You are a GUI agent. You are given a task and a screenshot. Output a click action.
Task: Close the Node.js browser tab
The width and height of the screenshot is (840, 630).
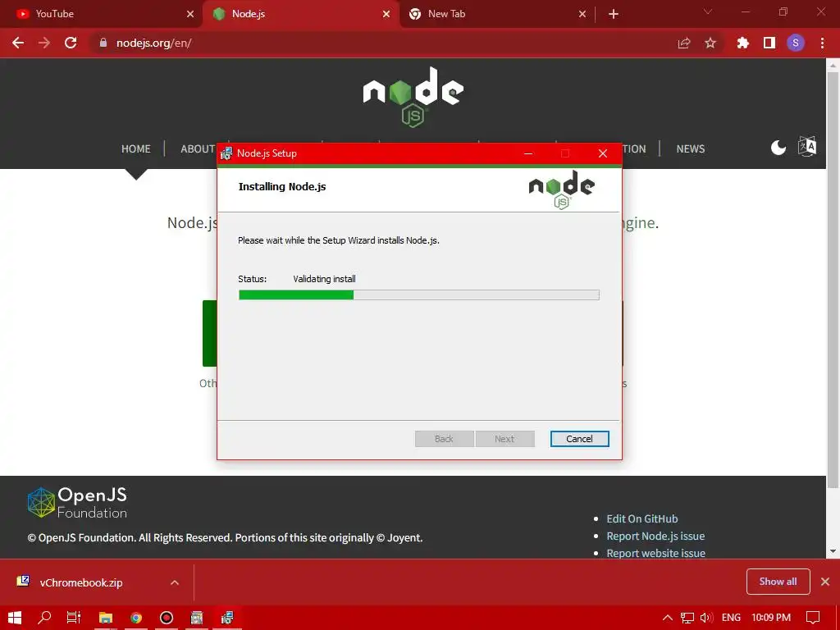(386, 14)
